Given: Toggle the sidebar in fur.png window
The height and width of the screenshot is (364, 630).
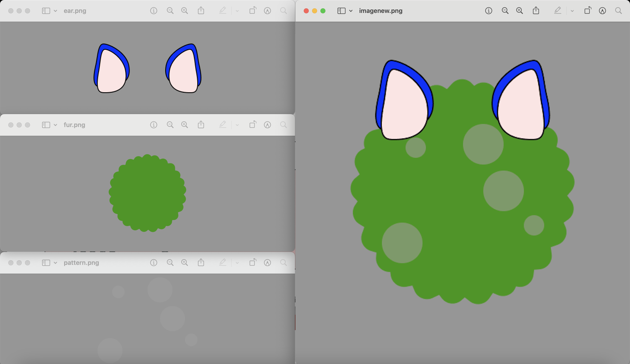Looking at the screenshot, I should 46,125.
